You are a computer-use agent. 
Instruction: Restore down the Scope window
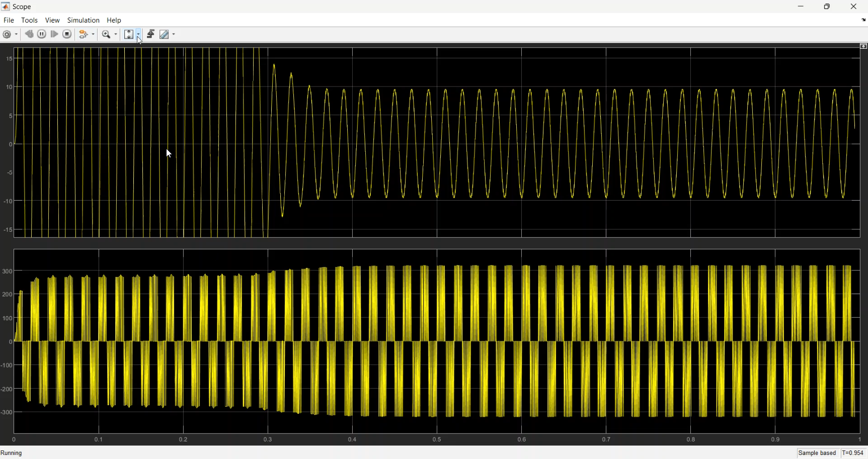click(827, 7)
